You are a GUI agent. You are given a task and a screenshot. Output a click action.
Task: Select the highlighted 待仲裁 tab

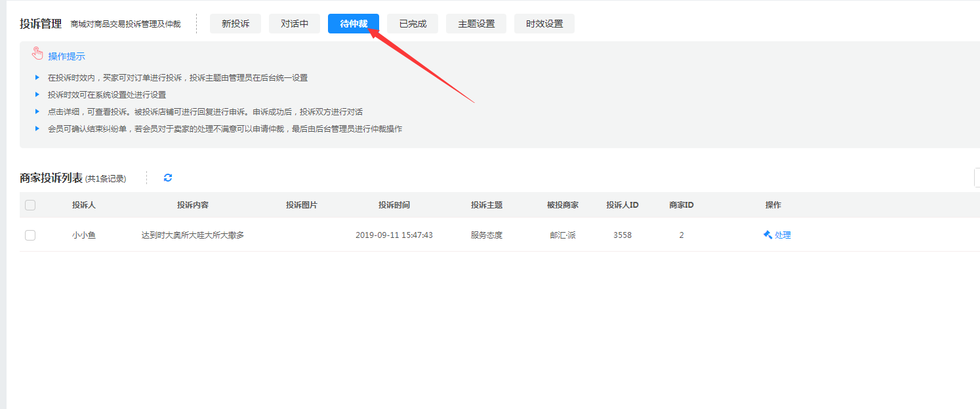pyautogui.click(x=353, y=24)
